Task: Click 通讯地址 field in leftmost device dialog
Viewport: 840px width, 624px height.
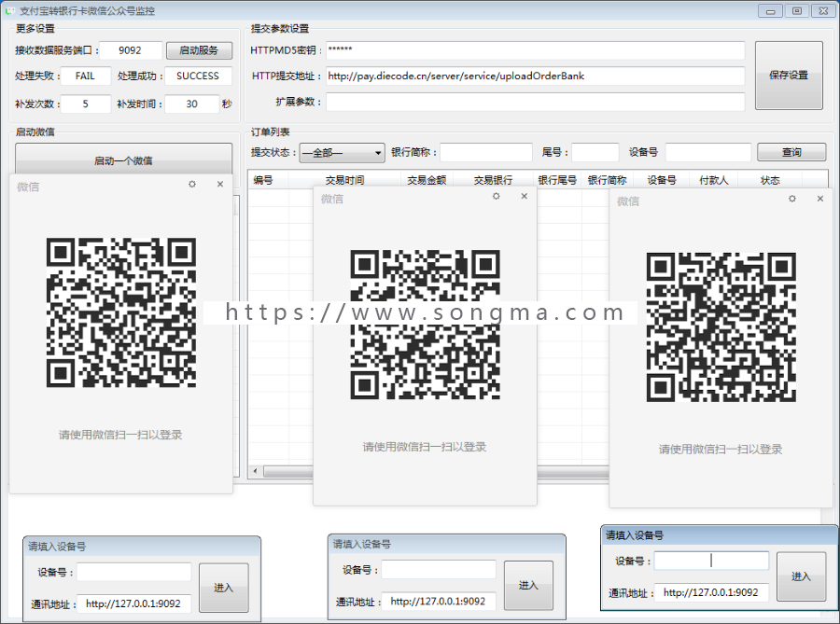Action: pos(133,603)
